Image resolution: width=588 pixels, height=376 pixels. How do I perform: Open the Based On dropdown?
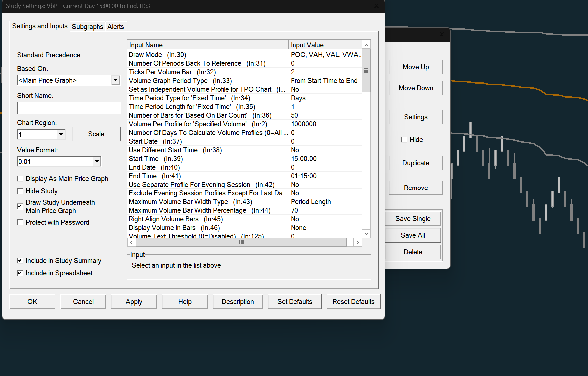coord(115,80)
